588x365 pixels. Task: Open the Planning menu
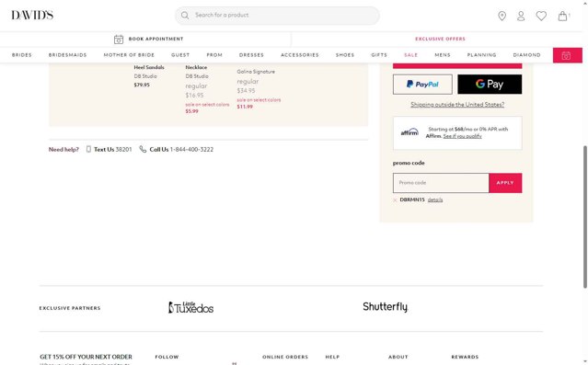pos(481,55)
